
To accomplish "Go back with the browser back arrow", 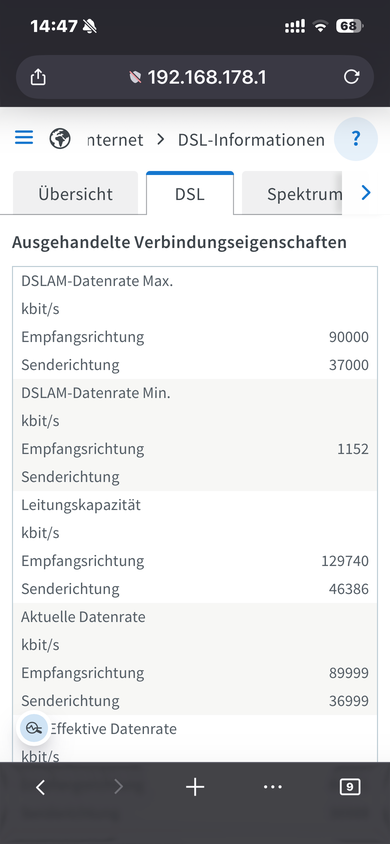I will [x=40, y=787].
